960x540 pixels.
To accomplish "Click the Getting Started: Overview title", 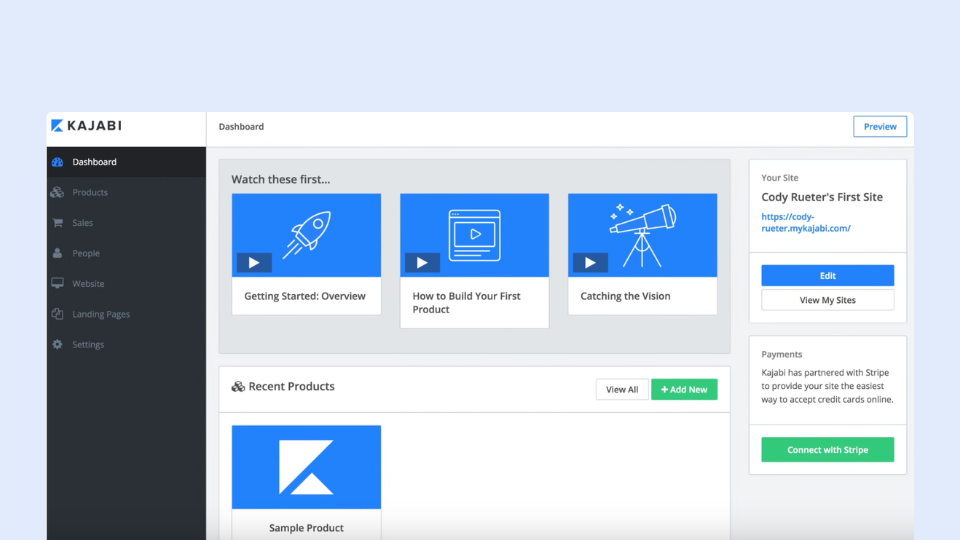I will click(x=305, y=296).
